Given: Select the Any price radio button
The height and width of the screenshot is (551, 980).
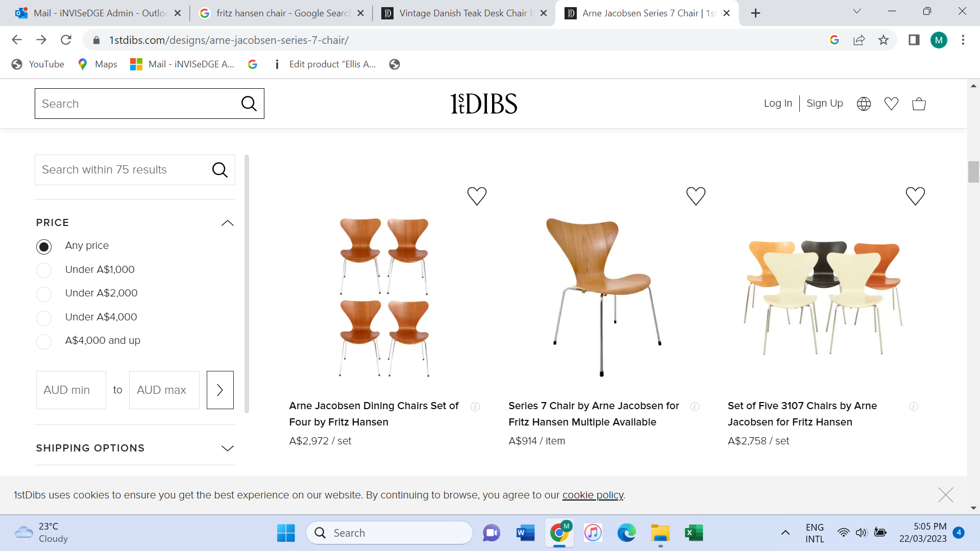Looking at the screenshot, I should tap(44, 247).
